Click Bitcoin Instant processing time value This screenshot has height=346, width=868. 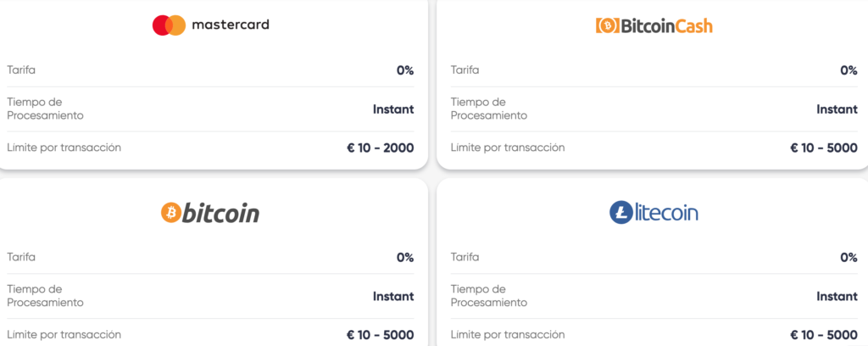(x=393, y=296)
